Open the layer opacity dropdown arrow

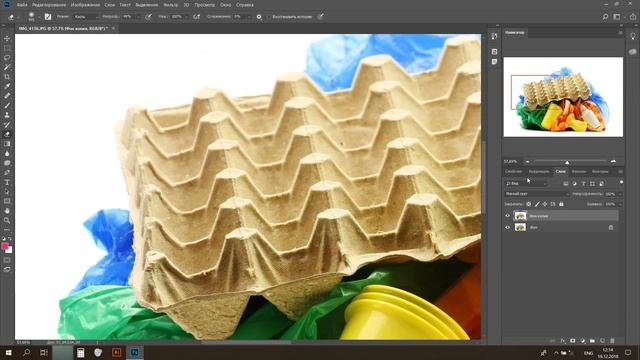(620, 194)
